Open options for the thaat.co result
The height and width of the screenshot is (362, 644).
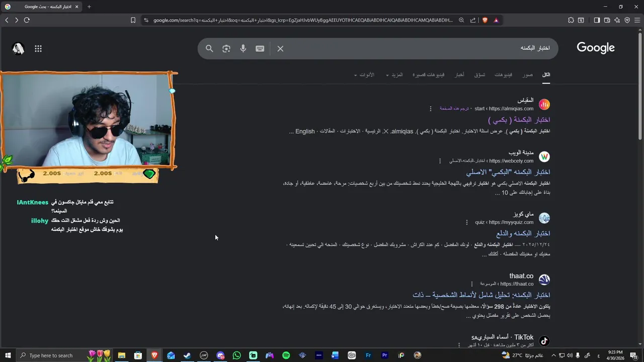click(472, 284)
